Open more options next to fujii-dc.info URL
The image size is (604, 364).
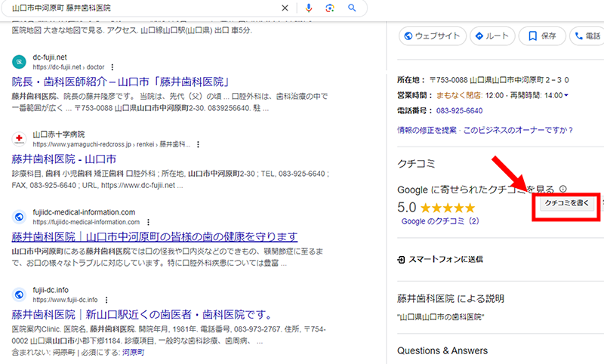tap(106, 300)
